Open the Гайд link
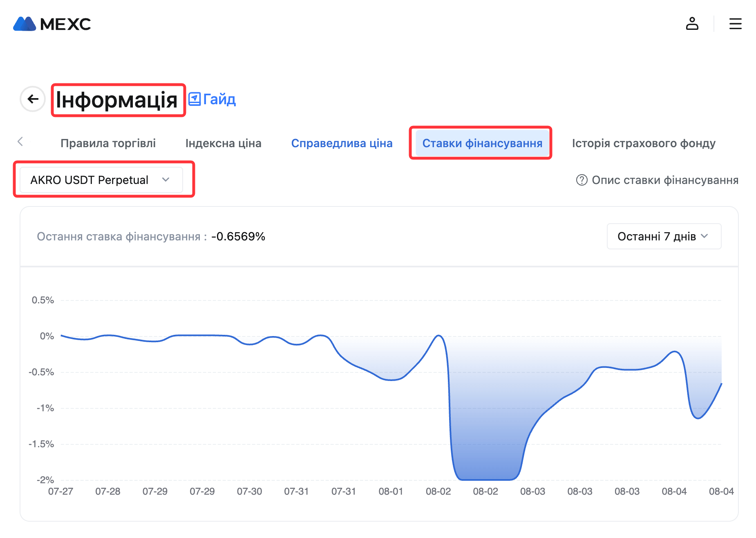 coord(219,99)
